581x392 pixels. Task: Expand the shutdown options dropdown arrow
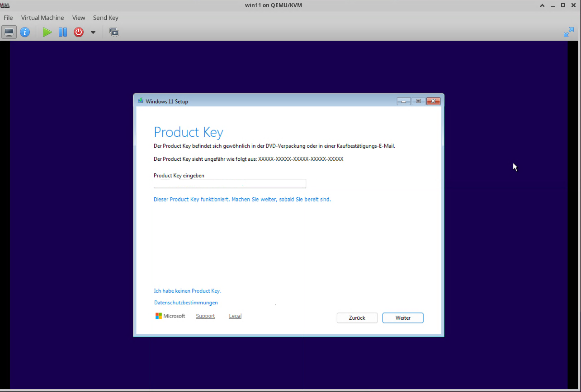(x=93, y=32)
